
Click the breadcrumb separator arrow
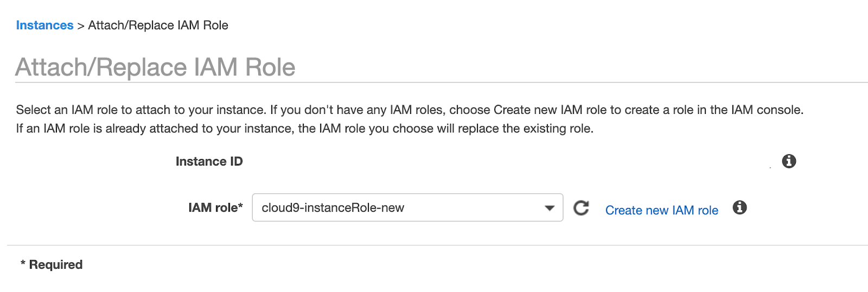coord(81,26)
